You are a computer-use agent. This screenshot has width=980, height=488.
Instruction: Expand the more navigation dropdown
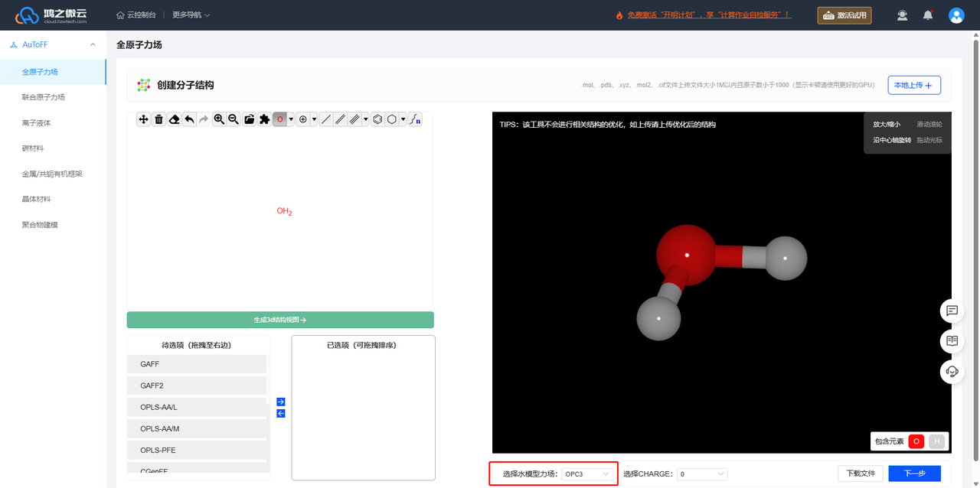[x=191, y=15]
